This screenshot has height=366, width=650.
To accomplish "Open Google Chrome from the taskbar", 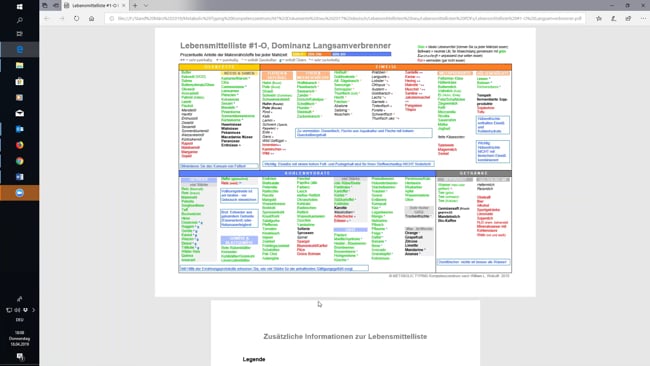I will pyautogui.click(x=19, y=161).
